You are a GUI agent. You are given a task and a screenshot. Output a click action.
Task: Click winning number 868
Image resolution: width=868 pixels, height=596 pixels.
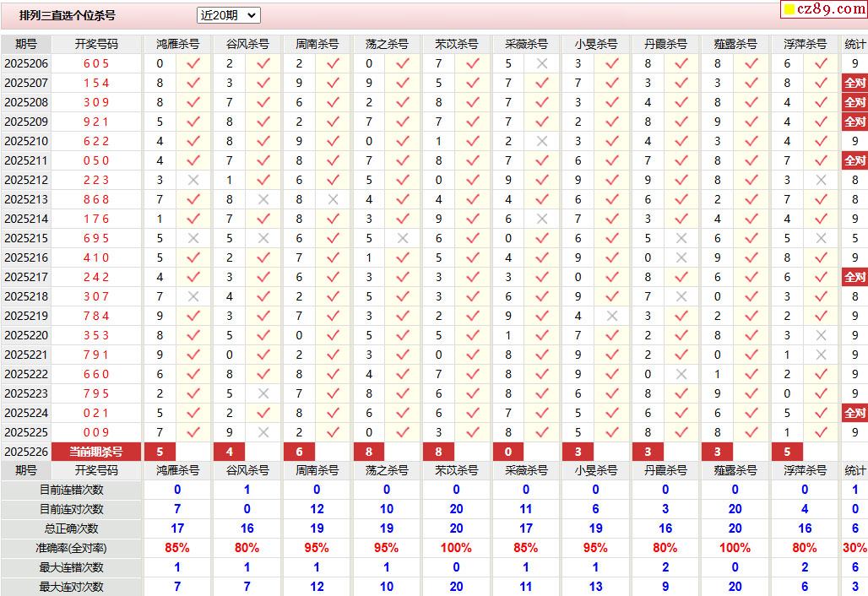tap(96, 199)
